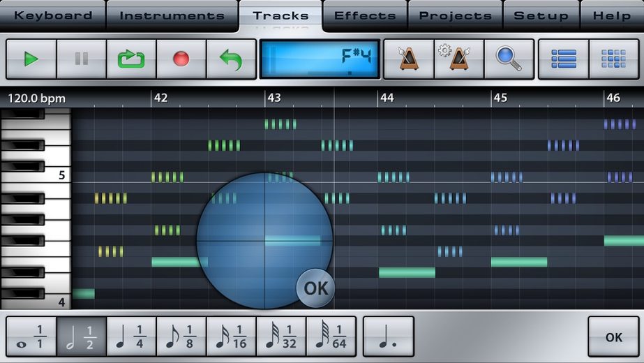Toggle the metronome icon
The height and width of the screenshot is (363, 644).
[x=408, y=59]
